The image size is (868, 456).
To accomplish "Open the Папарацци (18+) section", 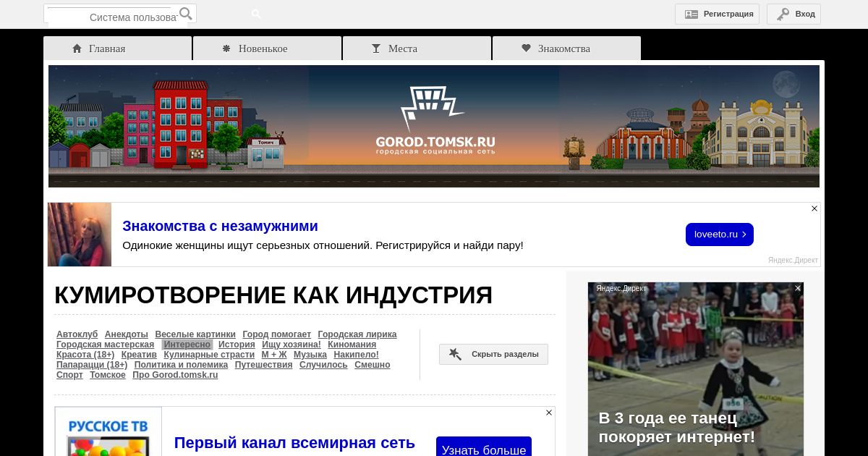I will click(x=92, y=365).
